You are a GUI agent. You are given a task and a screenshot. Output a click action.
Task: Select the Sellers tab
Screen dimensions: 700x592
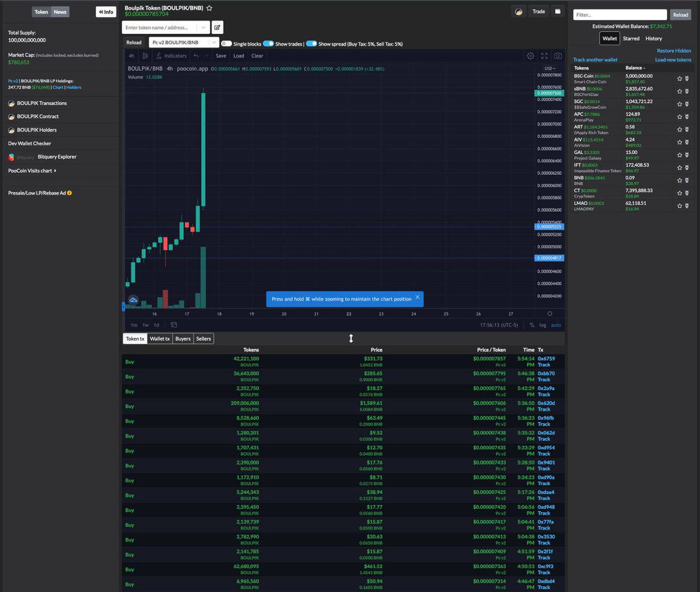pos(204,339)
